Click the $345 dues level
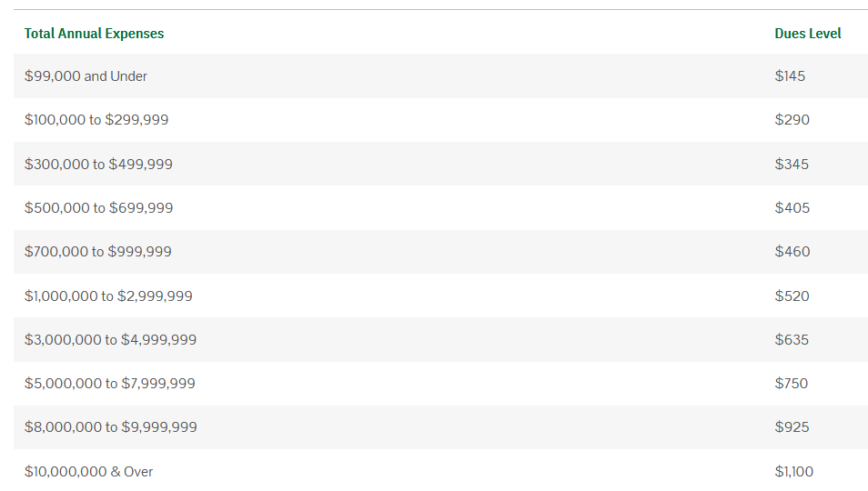This screenshot has width=868, height=491. point(792,165)
